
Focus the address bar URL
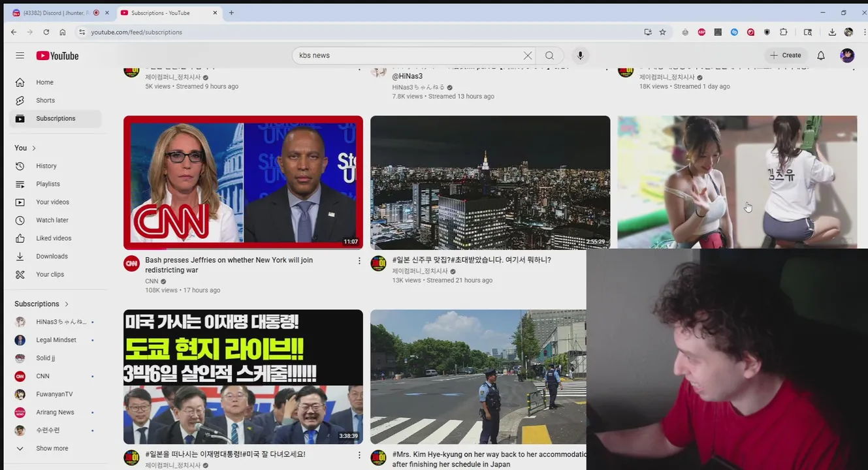[136, 32]
